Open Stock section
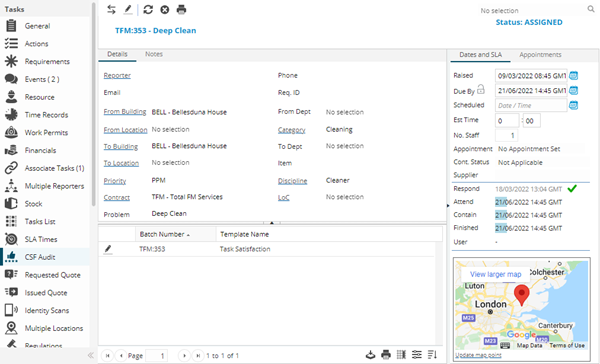This screenshot has width=600, height=364. click(33, 204)
